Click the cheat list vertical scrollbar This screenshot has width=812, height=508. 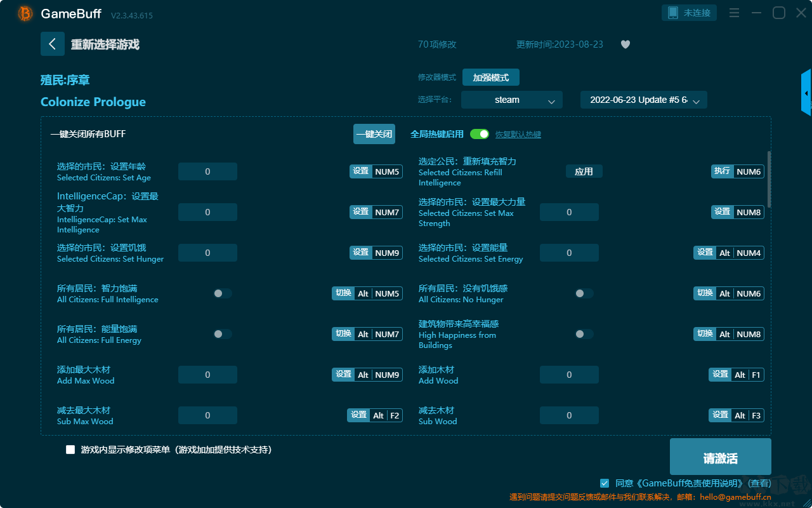769,179
